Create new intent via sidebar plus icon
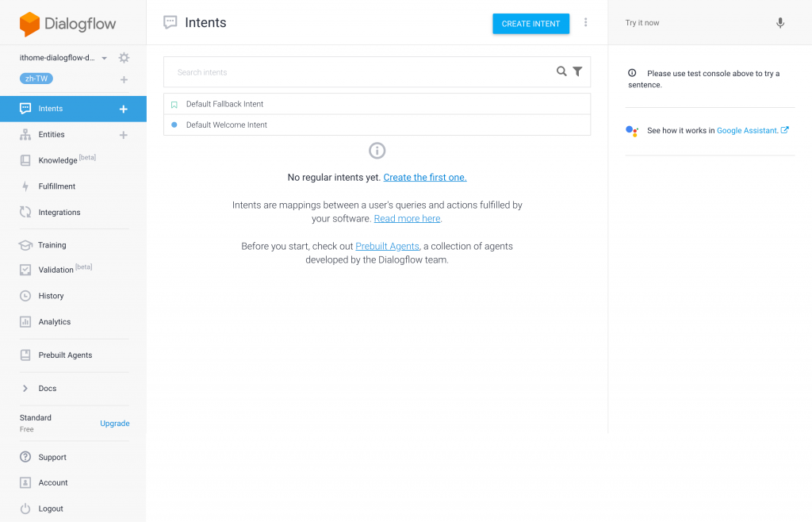This screenshot has height=522, width=812. (123, 109)
